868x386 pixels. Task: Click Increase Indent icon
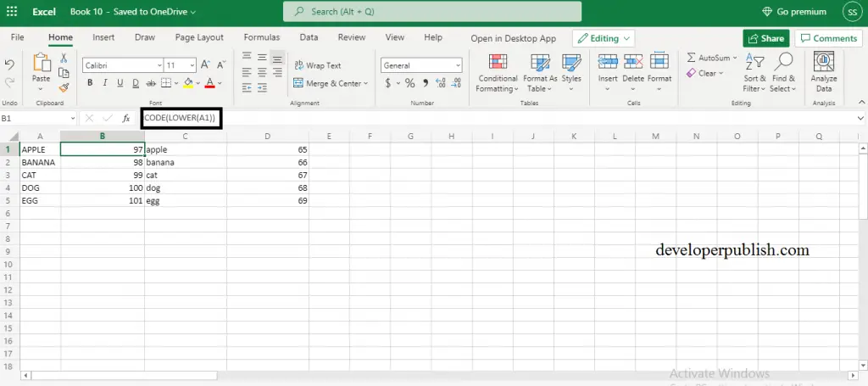pos(263,87)
